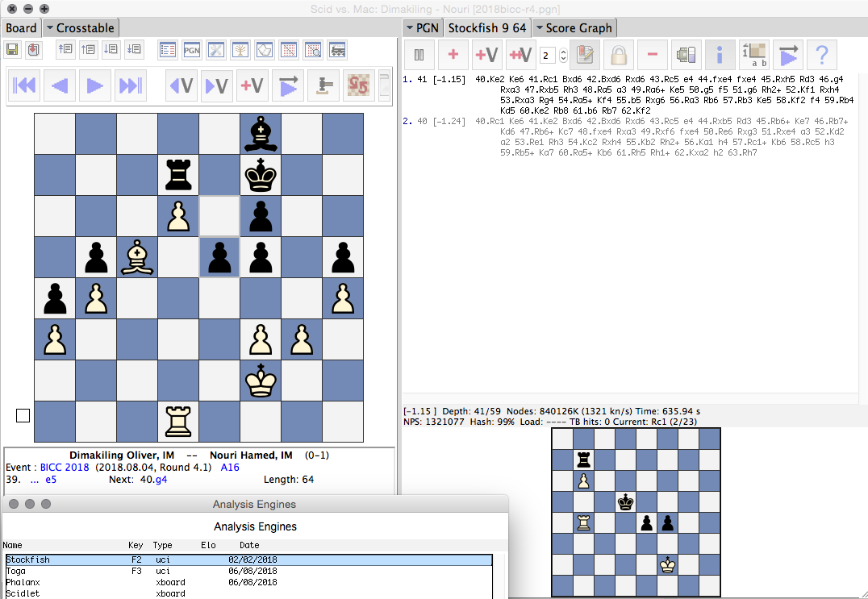Add engine variation with +V button
This screenshot has height=599, width=868.
tap(486, 55)
